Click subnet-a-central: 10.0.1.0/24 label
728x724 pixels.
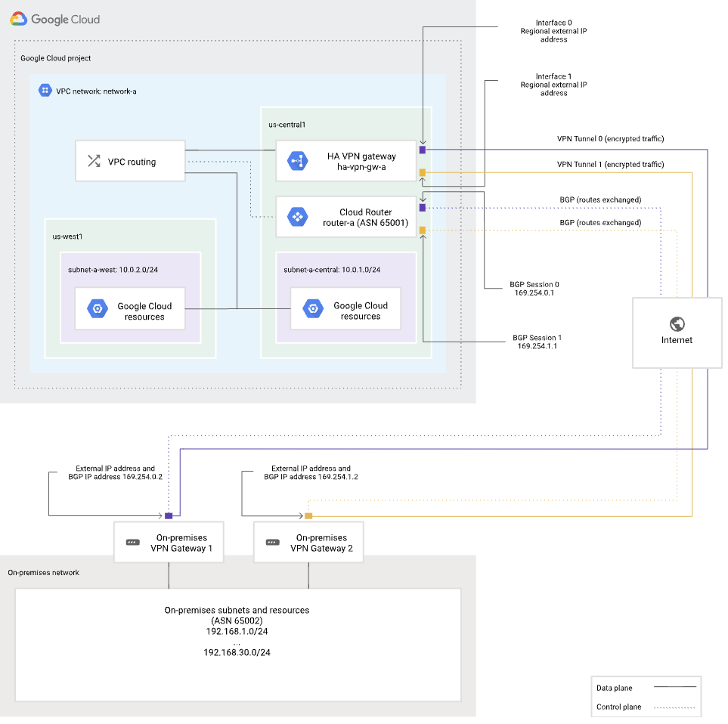coord(332,270)
